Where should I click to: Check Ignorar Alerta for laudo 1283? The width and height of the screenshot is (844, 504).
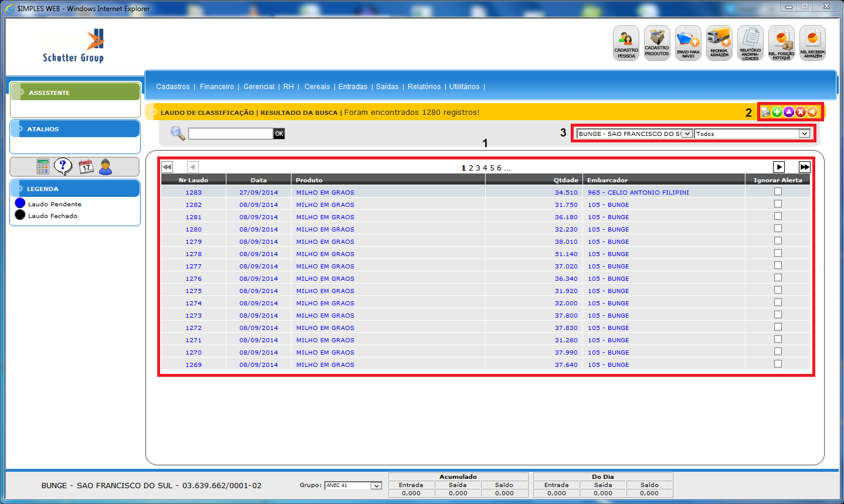[778, 192]
